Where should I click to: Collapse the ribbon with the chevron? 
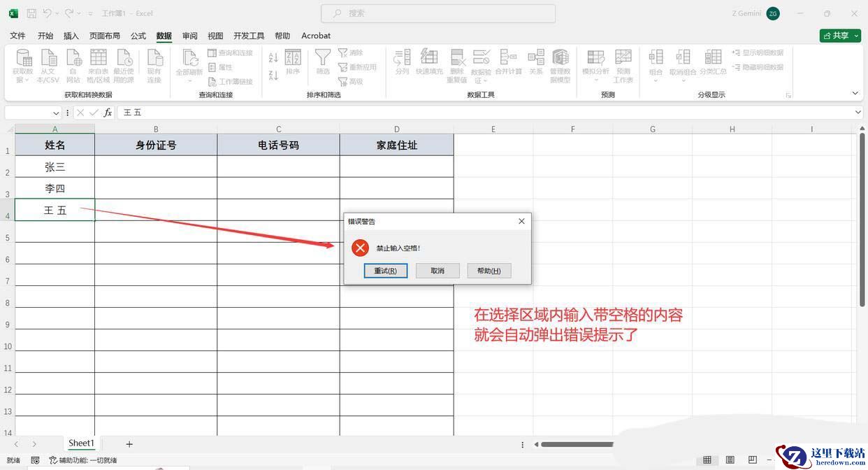[x=855, y=93]
